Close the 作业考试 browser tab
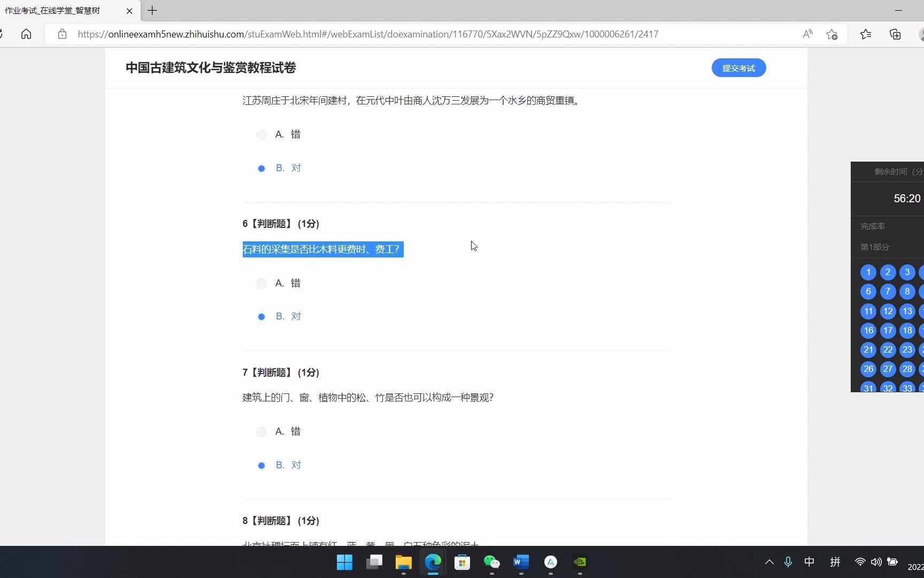This screenshot has width=924, height=578. [x=129, y=11]
